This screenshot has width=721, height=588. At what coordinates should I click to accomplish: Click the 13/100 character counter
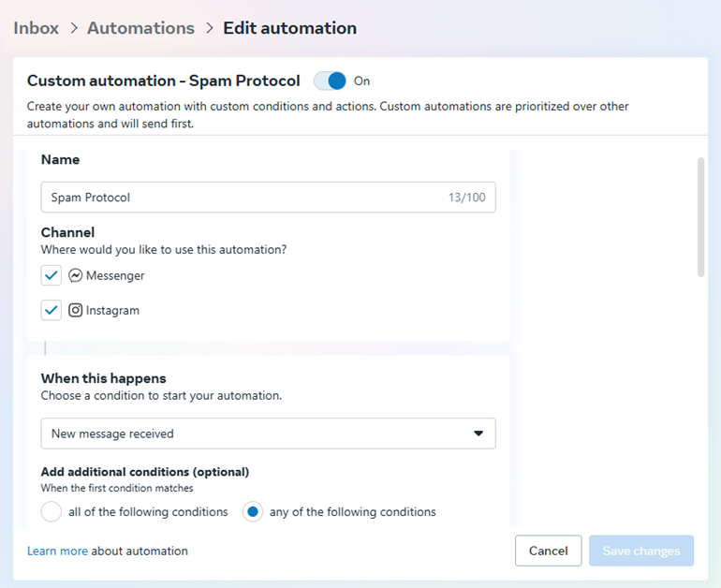tap(466, 198)
